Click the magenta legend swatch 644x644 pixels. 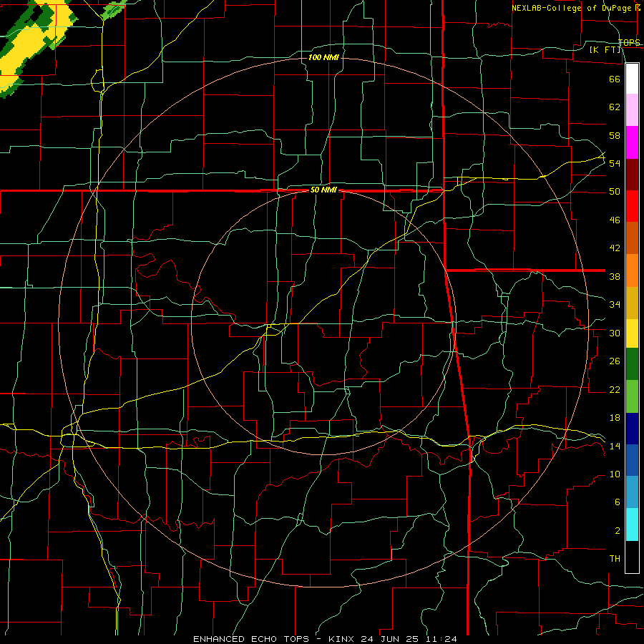(x=632, y=142)
